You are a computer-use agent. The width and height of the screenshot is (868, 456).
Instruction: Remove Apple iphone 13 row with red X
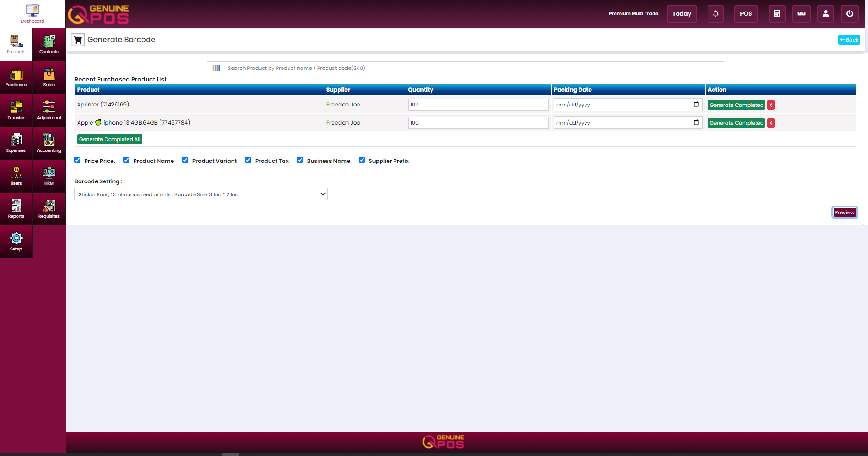(771, 123)
